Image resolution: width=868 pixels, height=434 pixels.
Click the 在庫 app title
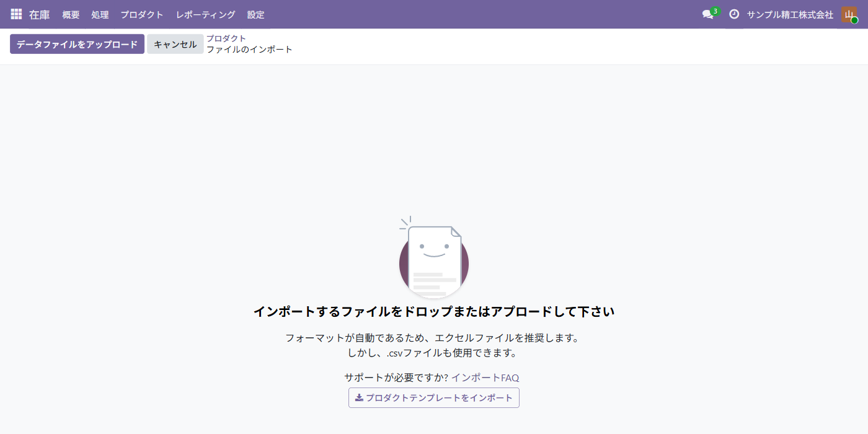pyautogui.click(x=40, y=14)
